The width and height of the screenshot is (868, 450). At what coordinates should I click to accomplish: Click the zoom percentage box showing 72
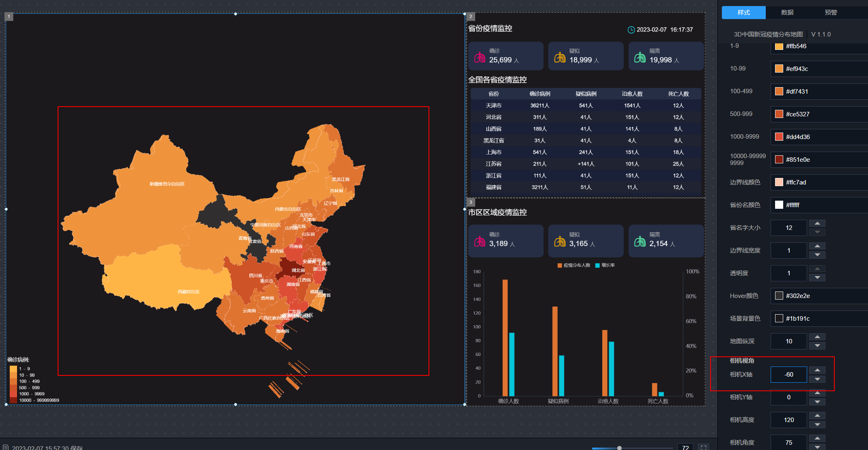tap(685, 447)
